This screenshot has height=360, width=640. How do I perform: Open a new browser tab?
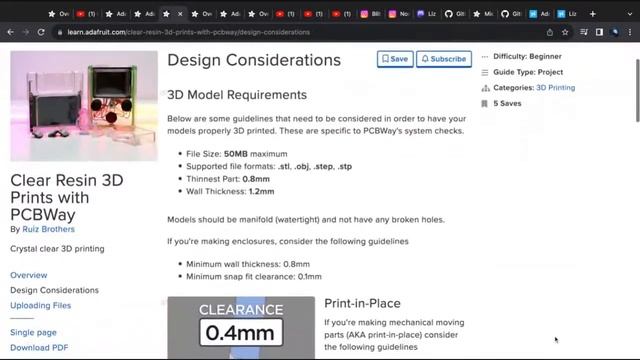593,14
